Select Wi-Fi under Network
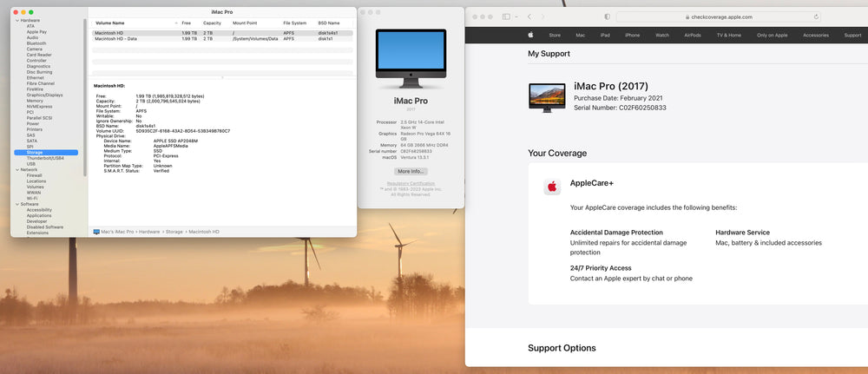 (32, 199)
